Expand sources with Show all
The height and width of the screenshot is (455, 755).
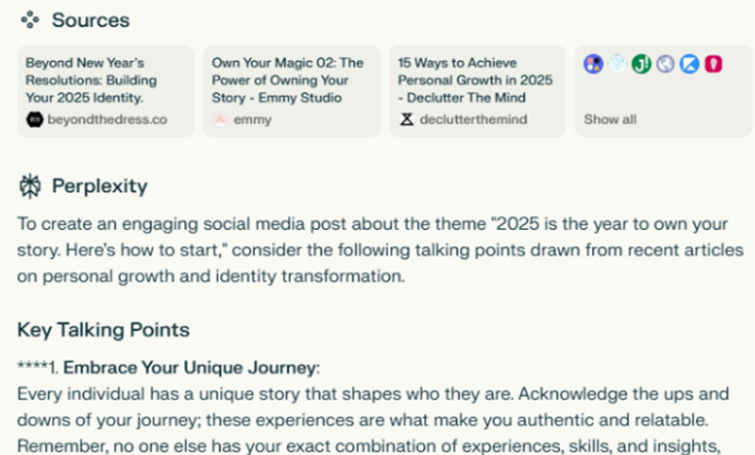coord(610,119)
